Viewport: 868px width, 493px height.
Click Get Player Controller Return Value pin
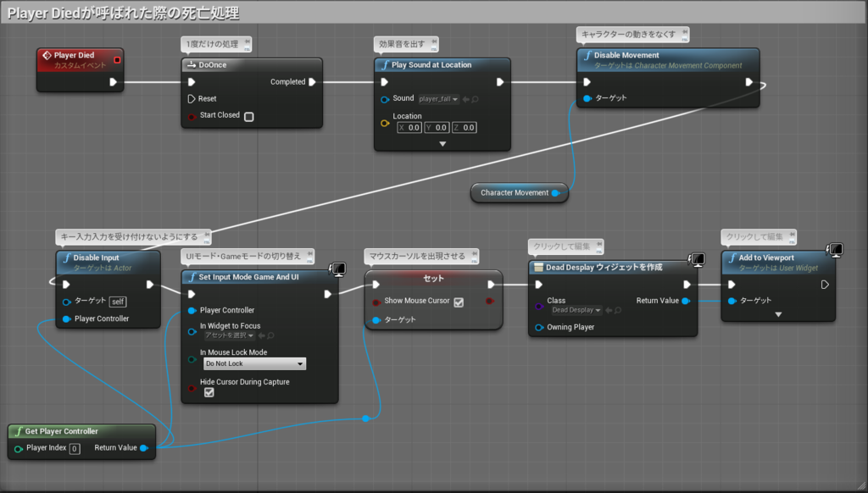pos(144,448)
